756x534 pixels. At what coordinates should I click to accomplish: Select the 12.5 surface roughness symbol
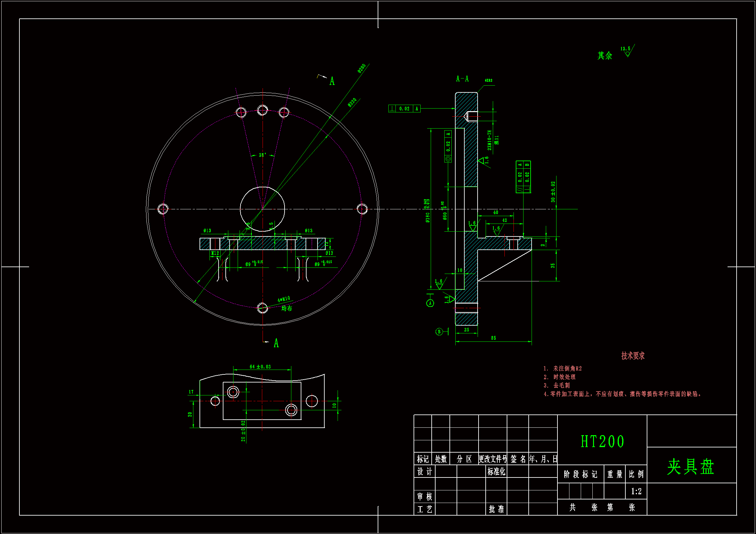627,51
